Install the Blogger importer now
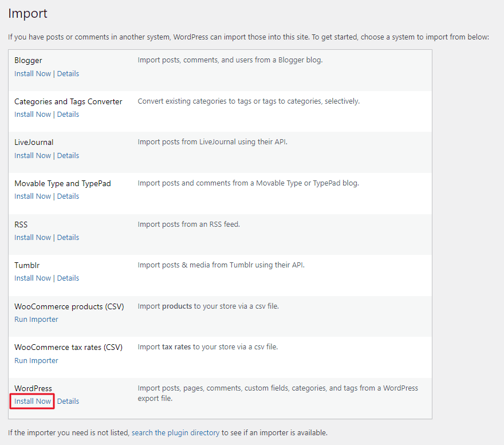 [x=33, y=74]
